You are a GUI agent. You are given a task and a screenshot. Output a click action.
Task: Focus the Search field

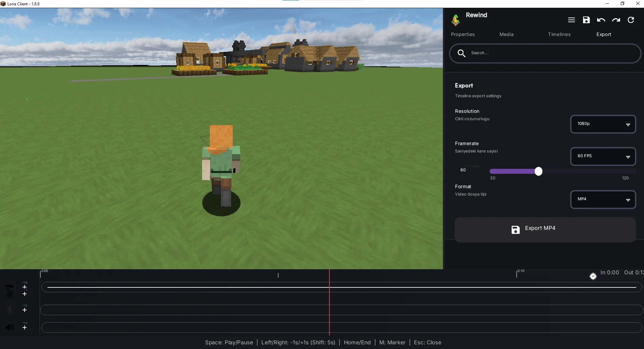(545, 53)
